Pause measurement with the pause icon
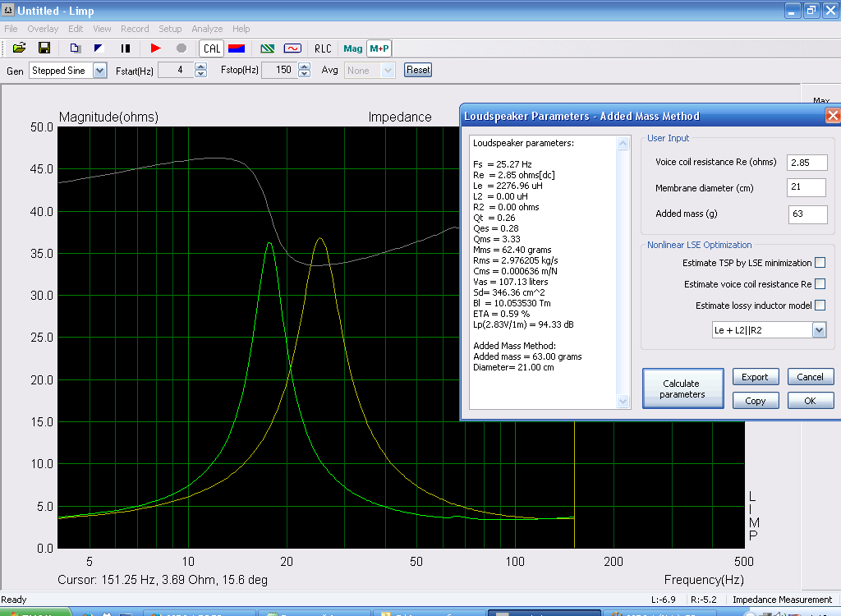This screenshot has height=616, width=841. tap(126, 48)
